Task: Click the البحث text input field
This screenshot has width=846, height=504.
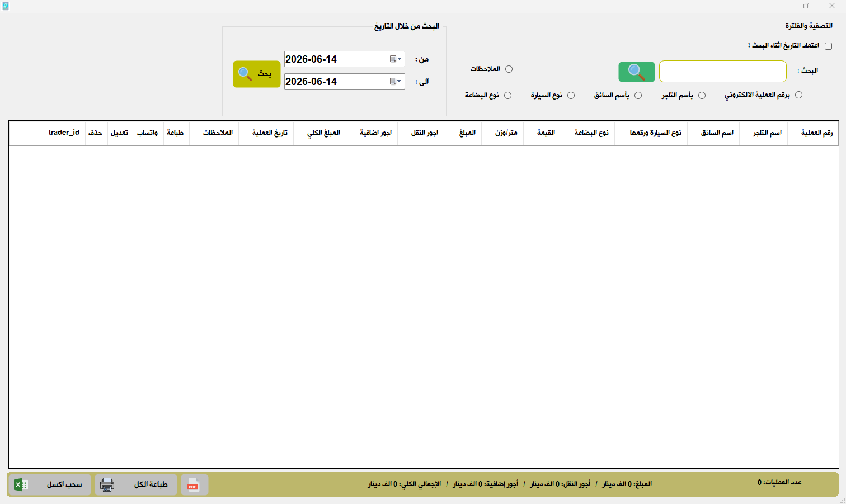Action: pyautogui.click(x=723, y=72)
